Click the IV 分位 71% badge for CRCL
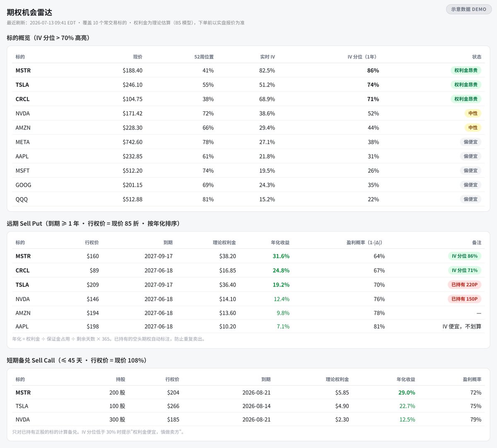497x448 pixels. (465, 270)
